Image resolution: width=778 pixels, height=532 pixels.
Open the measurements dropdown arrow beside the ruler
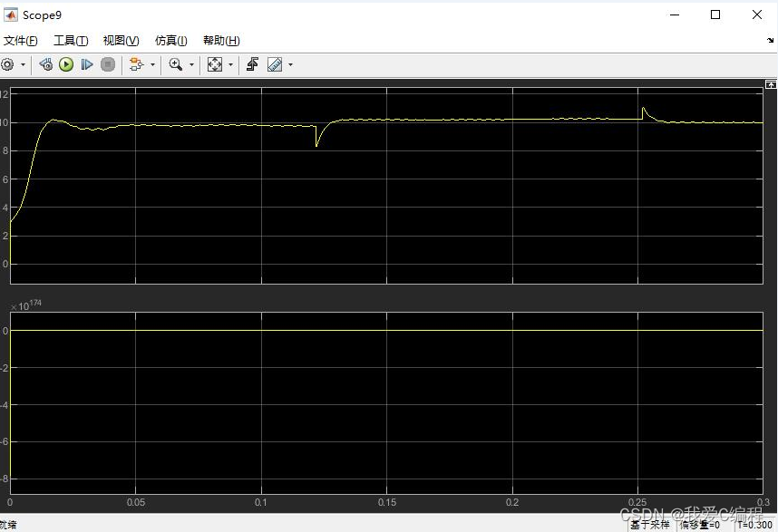[x=289, y=65]
